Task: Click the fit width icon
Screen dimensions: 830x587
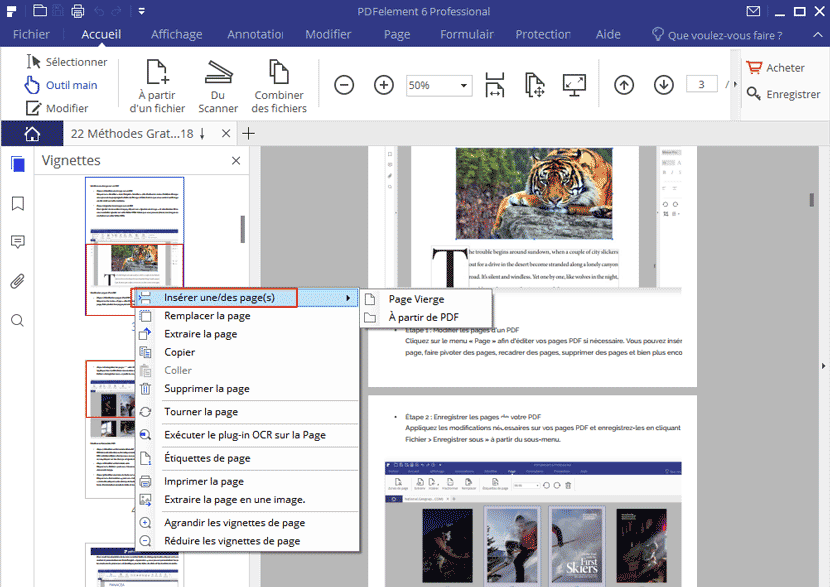Action: tap(494, 85)
